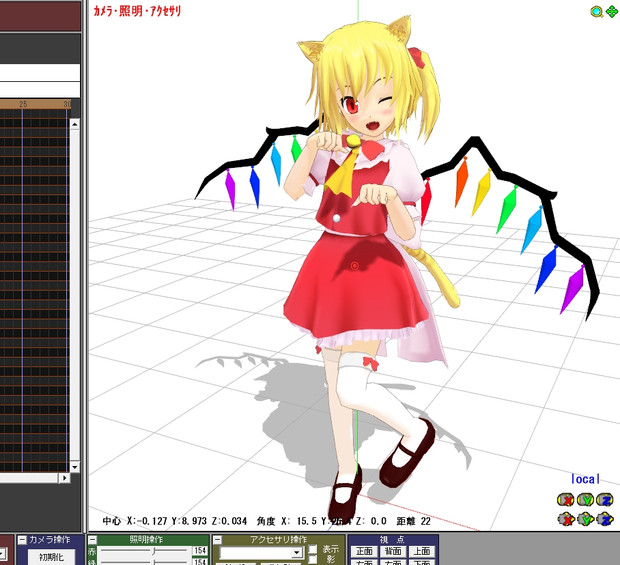The height and width of the screenshot is (565, 620).
Task: Toggle the blue 'local' coordinate mode label
Action: tap(585, 479)
